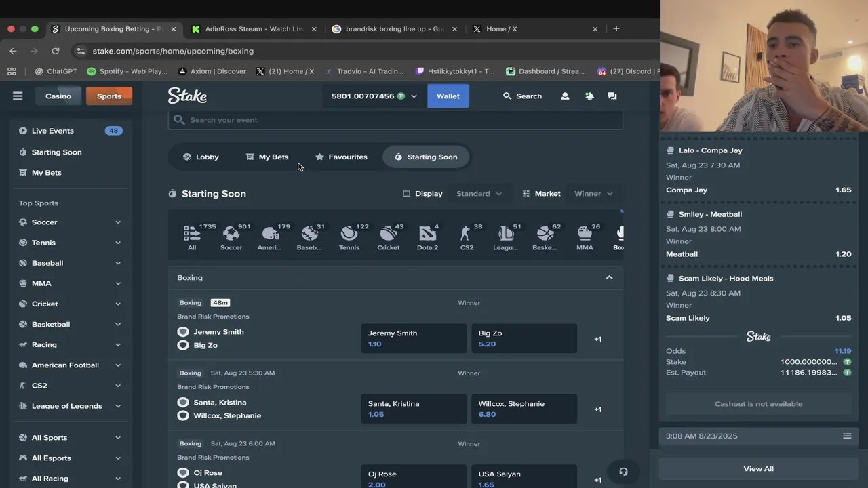Open +1 markets for Jeremy Smith fight
Screen dimensions: 868x488
point(598,339)
